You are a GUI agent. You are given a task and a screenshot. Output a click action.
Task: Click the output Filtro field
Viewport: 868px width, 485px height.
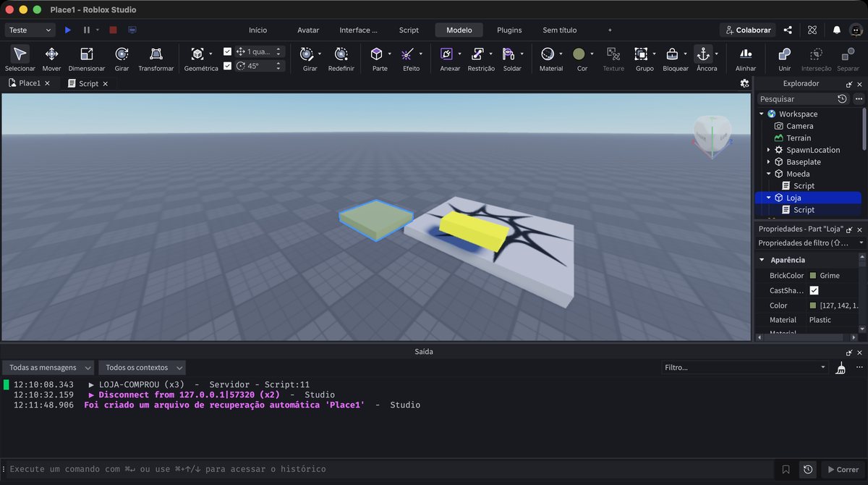coord(745,368)
